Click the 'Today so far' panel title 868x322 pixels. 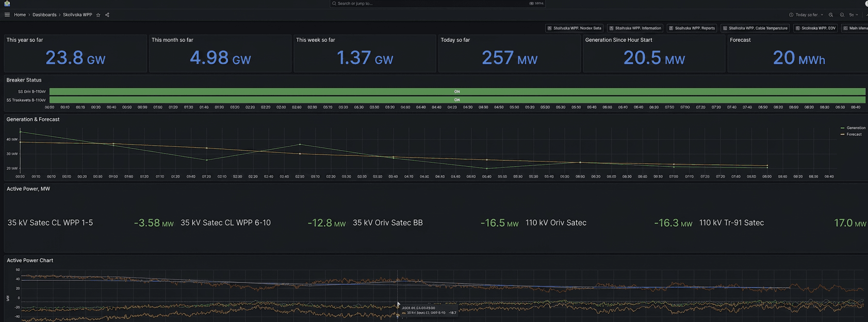point(455,40)
